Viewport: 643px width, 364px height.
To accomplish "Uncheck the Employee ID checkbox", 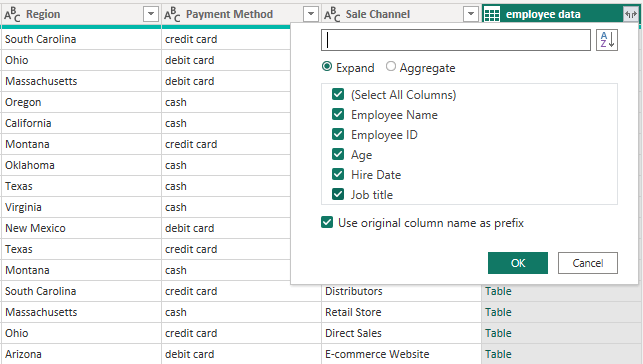I will 338,134.
